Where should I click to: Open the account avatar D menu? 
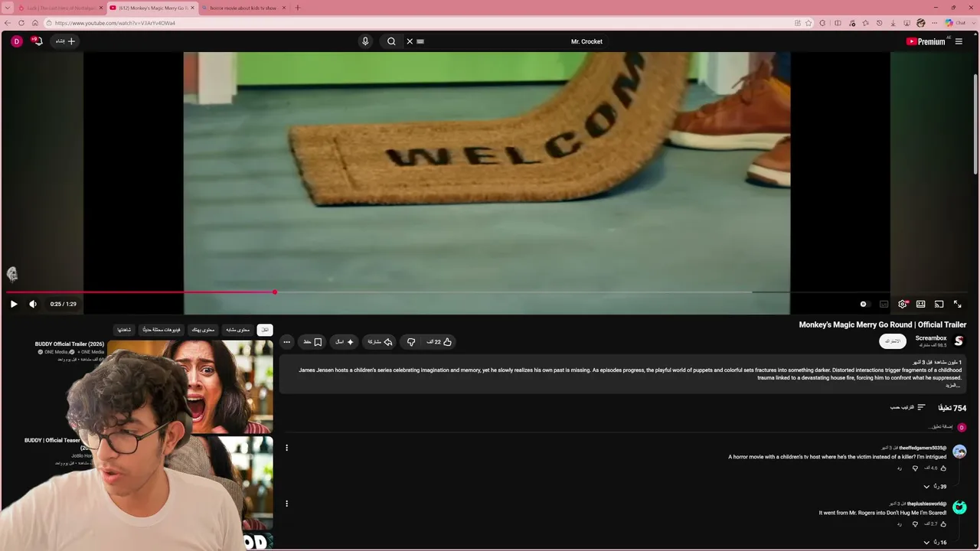tap(17, 41)
